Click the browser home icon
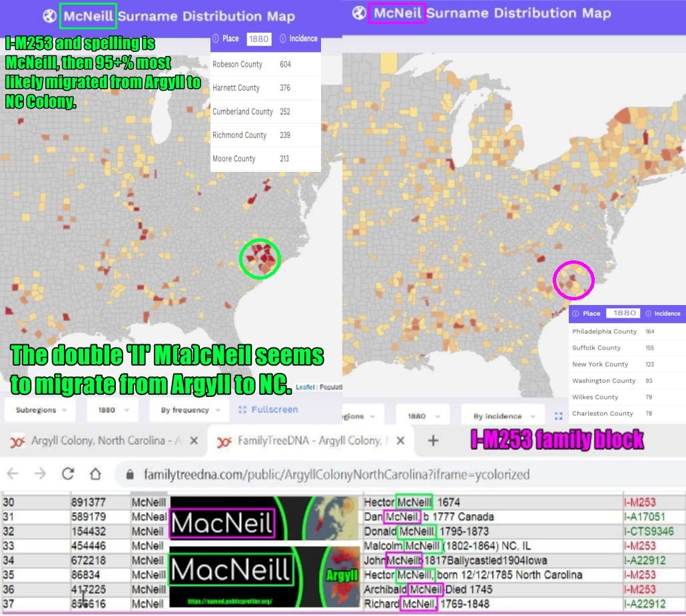The image size is (686, 616). coord(95,474)
